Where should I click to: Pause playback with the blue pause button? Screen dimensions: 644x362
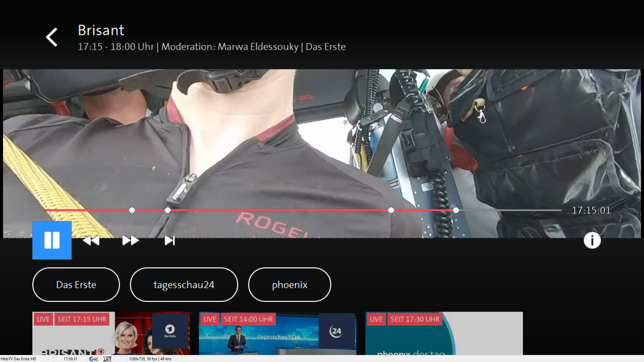52,240
